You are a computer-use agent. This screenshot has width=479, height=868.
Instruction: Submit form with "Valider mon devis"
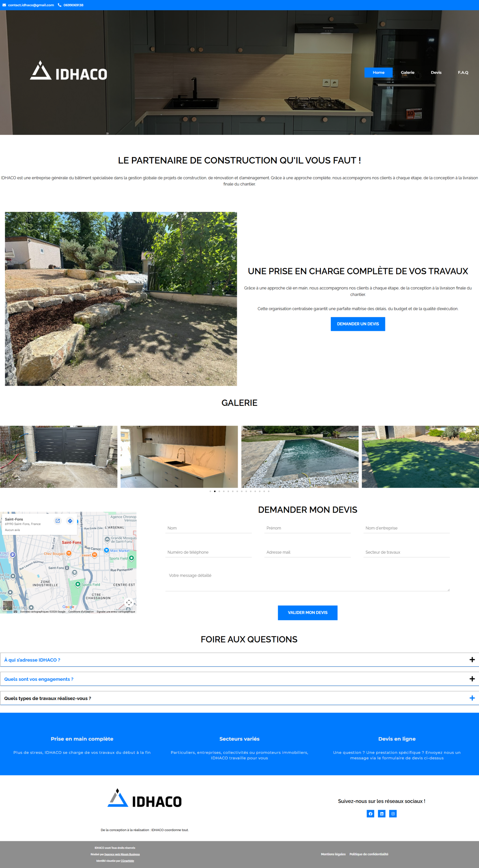coord(307,612)
